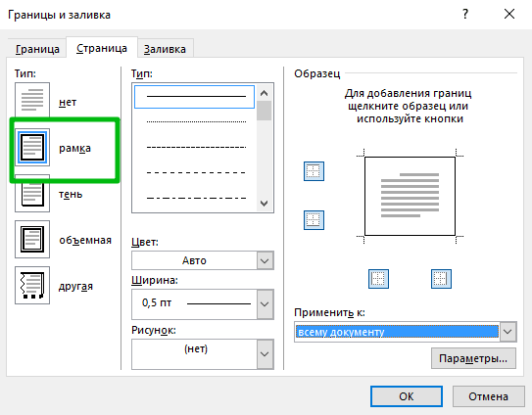Click the help question mark icon
Screen dimensions: 532x415
pos(465,15)
